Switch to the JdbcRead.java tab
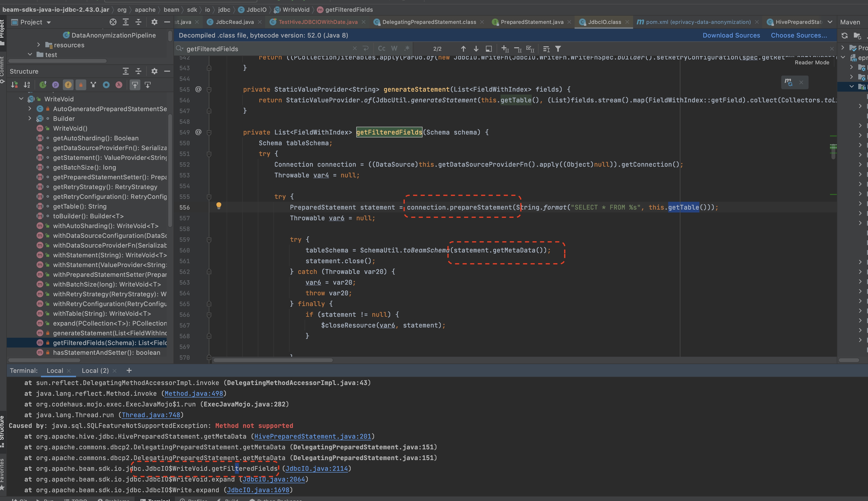This screenshot has height=501, width=868. coord(235,22)
